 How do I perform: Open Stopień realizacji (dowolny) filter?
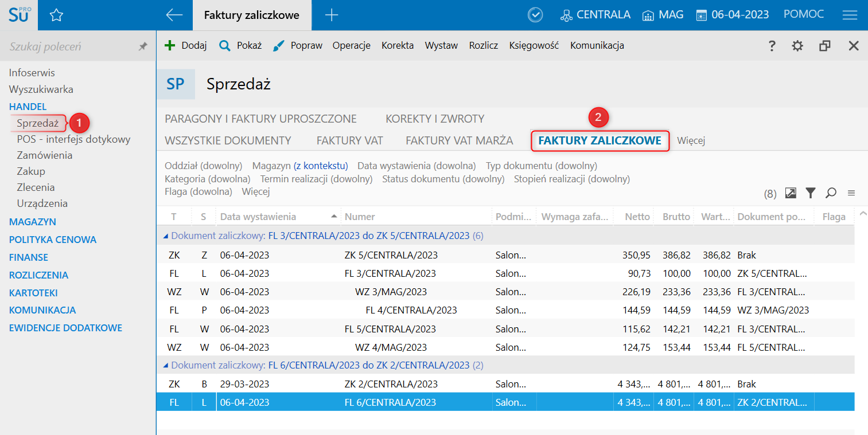point(572,179)
